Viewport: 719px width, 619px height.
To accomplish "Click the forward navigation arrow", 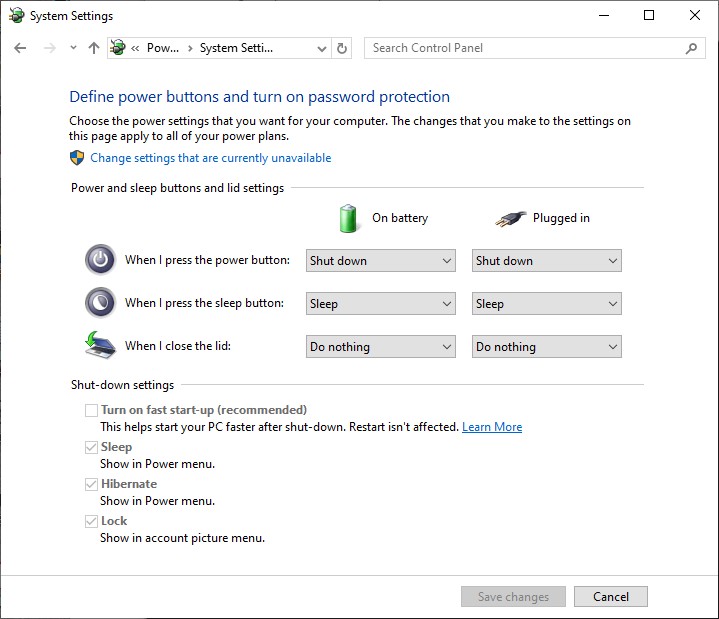I will point(50,48).
